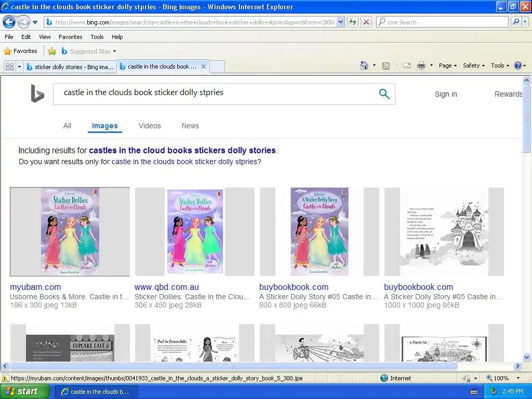This screenshot has width=532, height=399.
Task: Click the Bing search query field
Action: (214, 94)
